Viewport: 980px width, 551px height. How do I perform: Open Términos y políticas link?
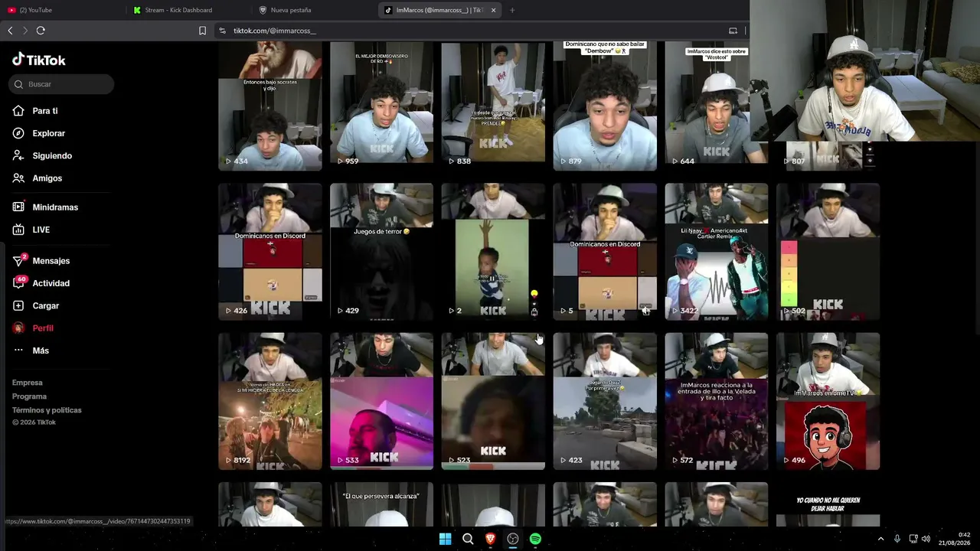click(47, 410)
